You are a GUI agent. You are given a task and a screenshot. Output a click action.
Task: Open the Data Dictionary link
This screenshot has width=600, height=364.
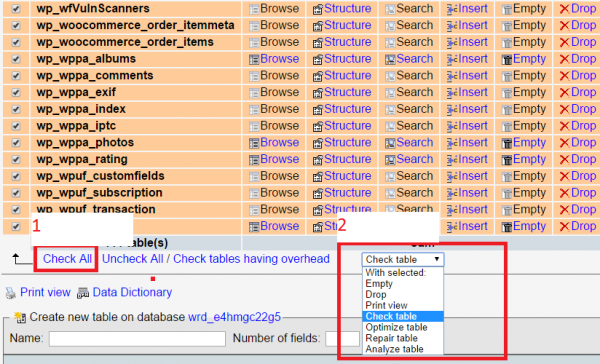132,292
